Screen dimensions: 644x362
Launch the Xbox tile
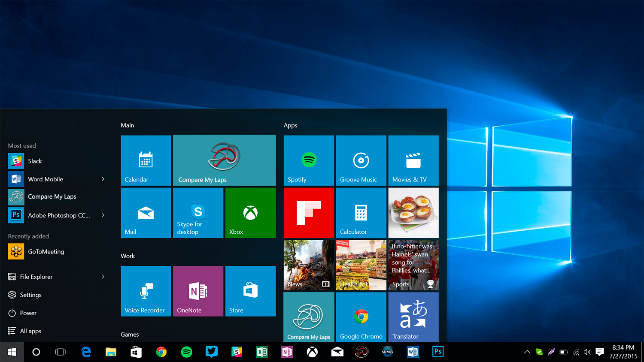tap(250, 213)
